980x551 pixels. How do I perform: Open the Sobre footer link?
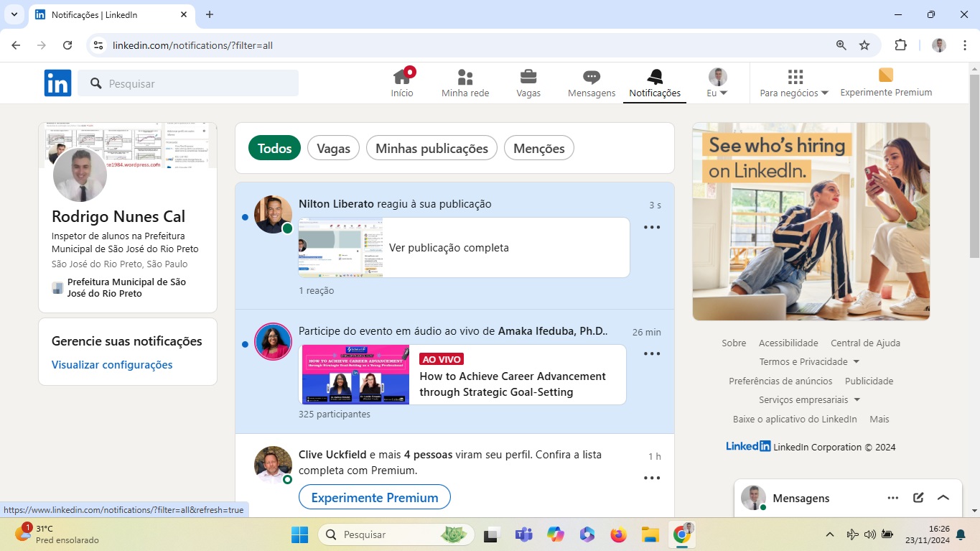[734, 343]
